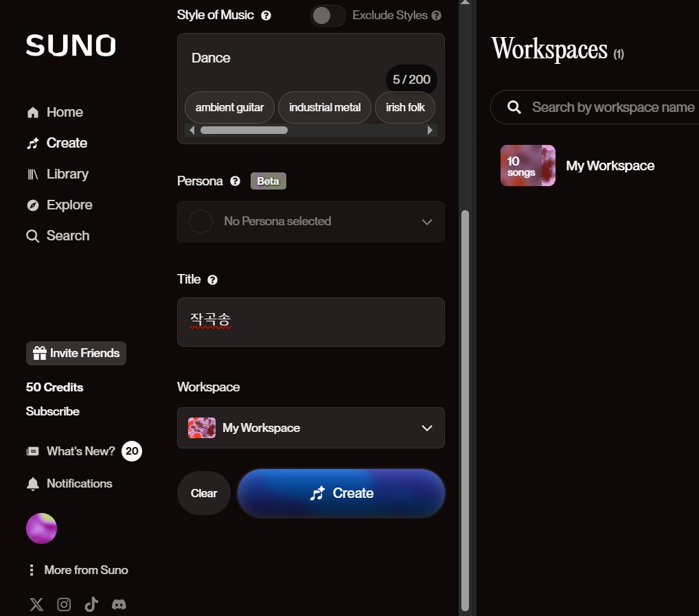Click the Subscribe link

point(53,411)
